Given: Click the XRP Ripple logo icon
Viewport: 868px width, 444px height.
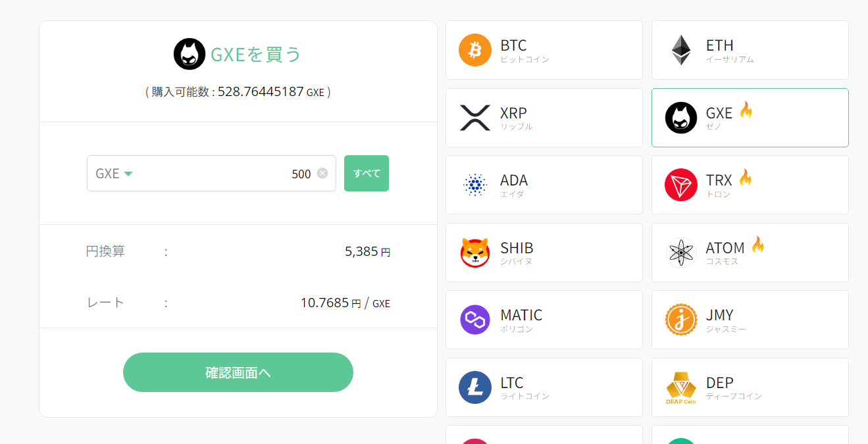Looking at the screenshot, I should (475, 118).
